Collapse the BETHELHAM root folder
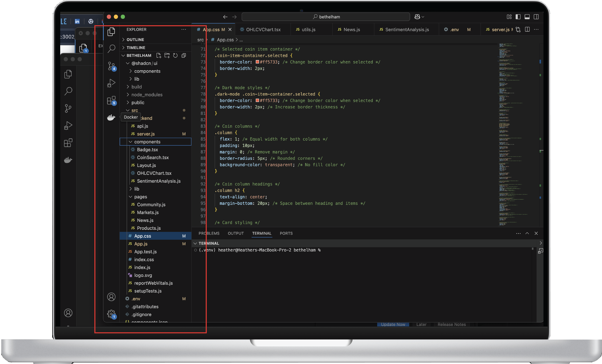This screenshot has height=364, width=602. click(x=123, y=55)
